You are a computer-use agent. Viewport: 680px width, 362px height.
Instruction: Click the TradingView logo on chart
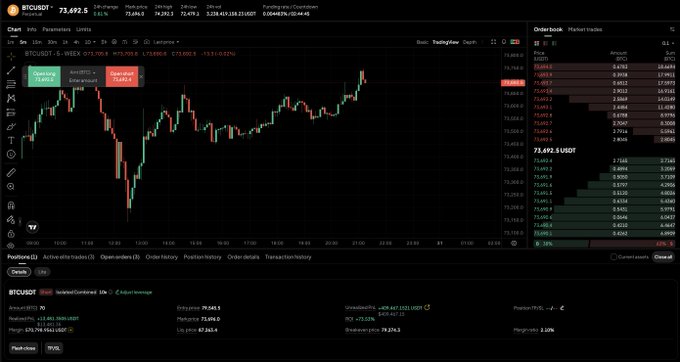[x=33, y=227]
